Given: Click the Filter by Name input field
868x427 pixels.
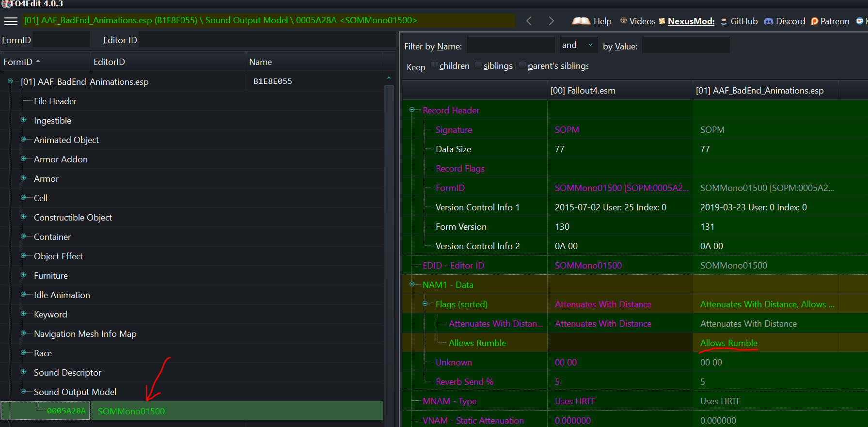Looking at the screenshot, I should [510, 46].
